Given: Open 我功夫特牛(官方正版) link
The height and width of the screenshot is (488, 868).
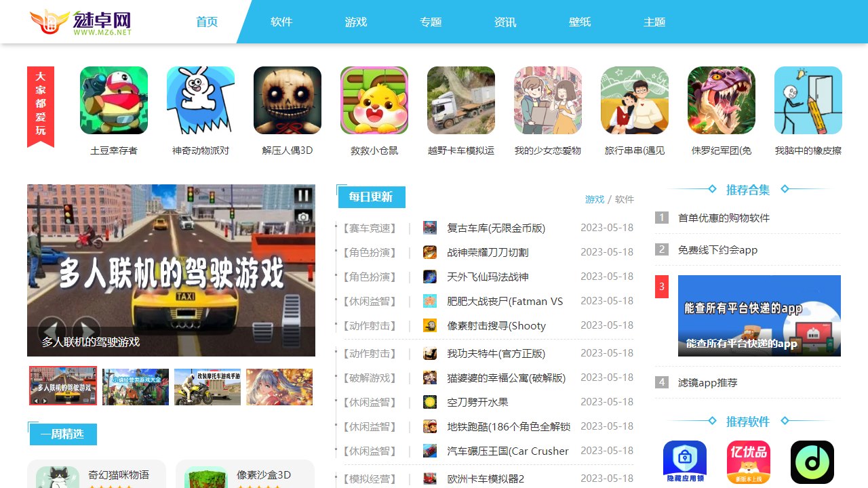Looking at the screenshot, I should coord(496,353).
